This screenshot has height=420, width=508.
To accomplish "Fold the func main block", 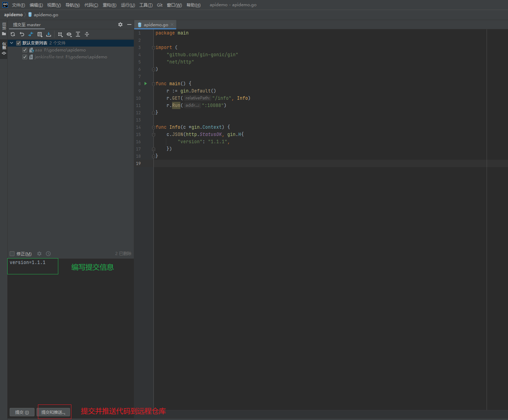I will click(x=153, y=84).
